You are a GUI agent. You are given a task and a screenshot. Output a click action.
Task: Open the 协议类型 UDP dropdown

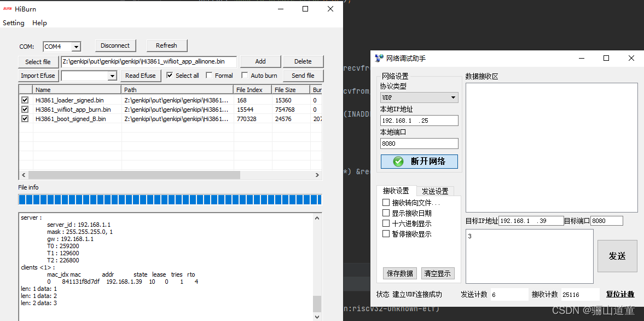(x=419, y=98)
